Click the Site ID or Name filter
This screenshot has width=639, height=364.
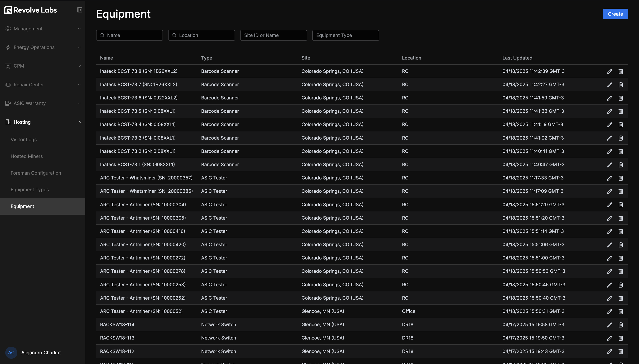tap(273, 35)
